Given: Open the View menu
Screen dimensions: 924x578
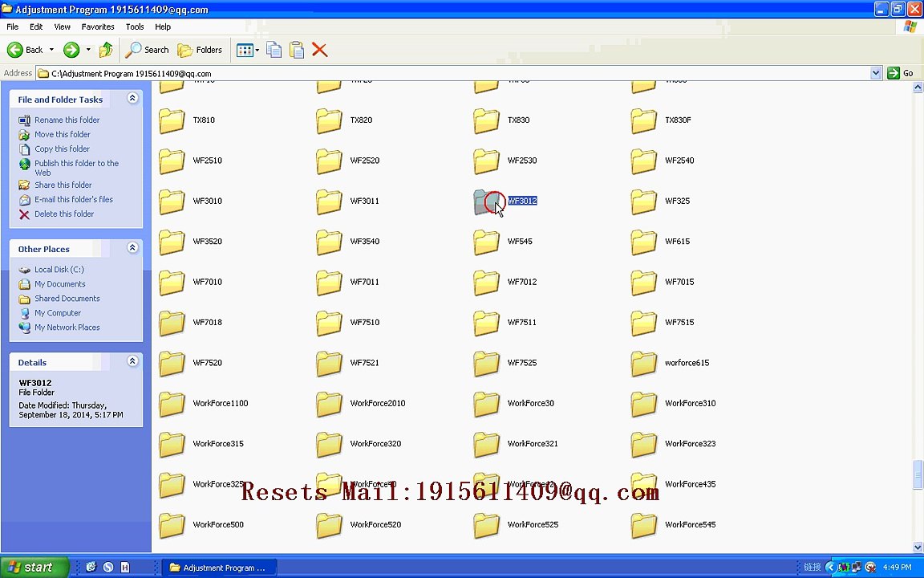Looking at the screenshot, I should 62,26.
